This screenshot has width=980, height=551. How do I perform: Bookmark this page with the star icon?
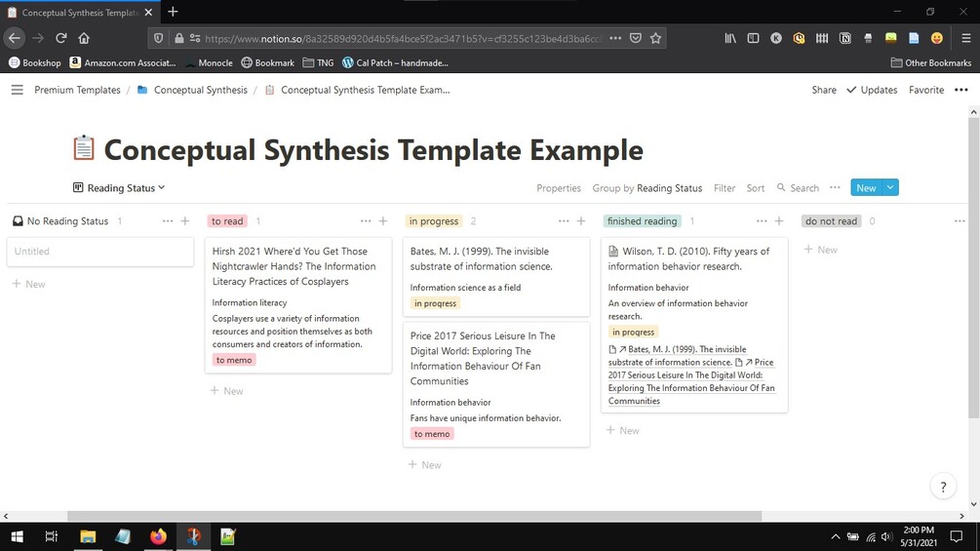(x=655, y=38)
